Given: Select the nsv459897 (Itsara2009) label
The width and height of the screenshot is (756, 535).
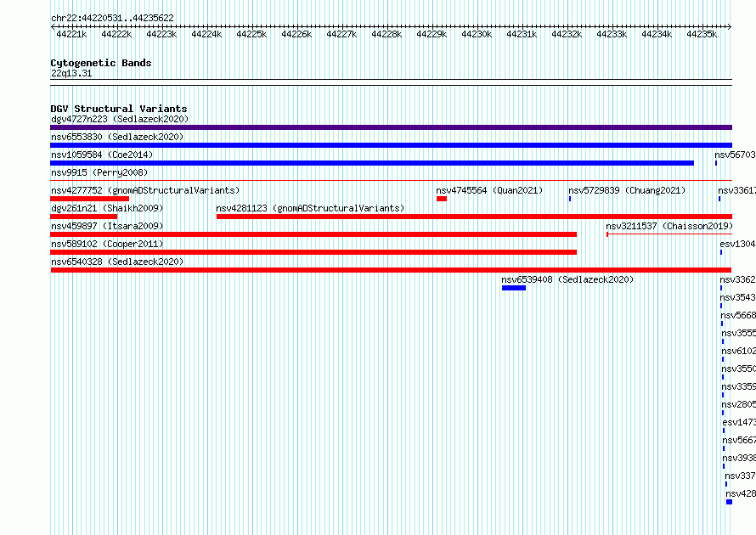Looking at the screenshot, I should click(107, 226).
